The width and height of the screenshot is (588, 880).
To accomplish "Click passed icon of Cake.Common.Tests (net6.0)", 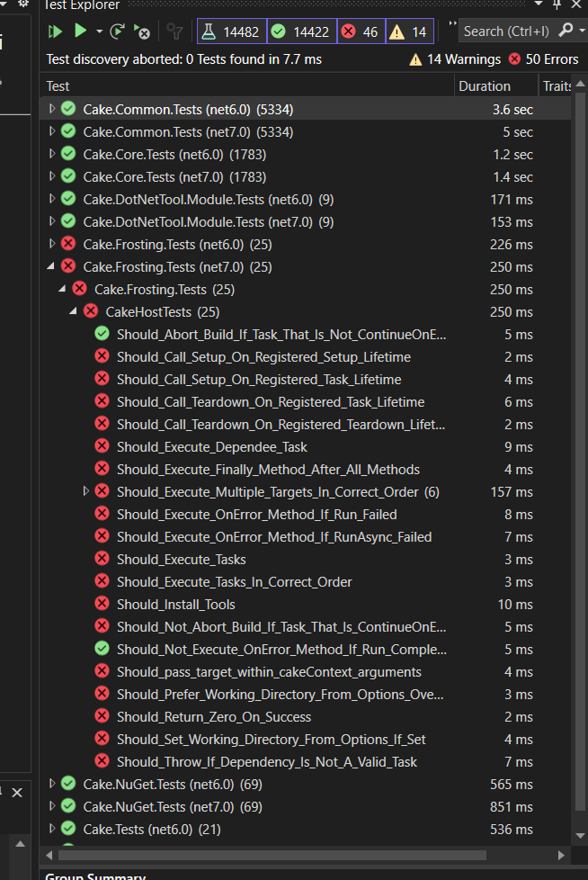I will pyautogui.click(x=68, y=108).
